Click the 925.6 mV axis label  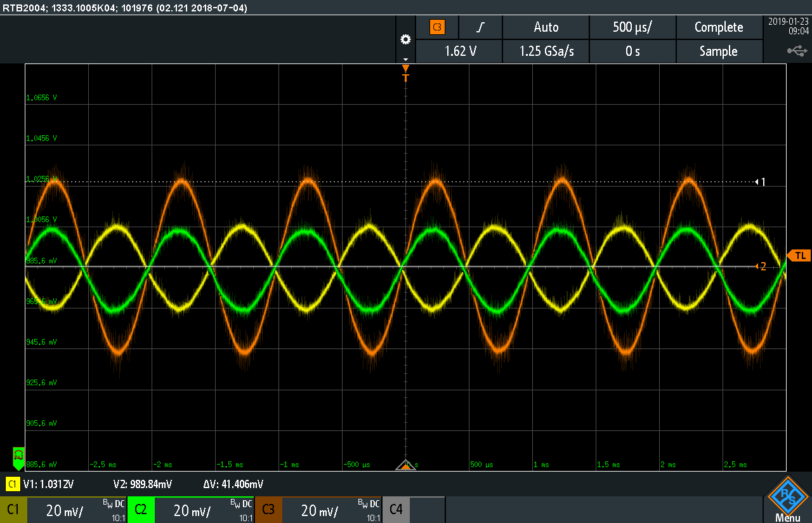pyautogui.click(x=41, y=383)
